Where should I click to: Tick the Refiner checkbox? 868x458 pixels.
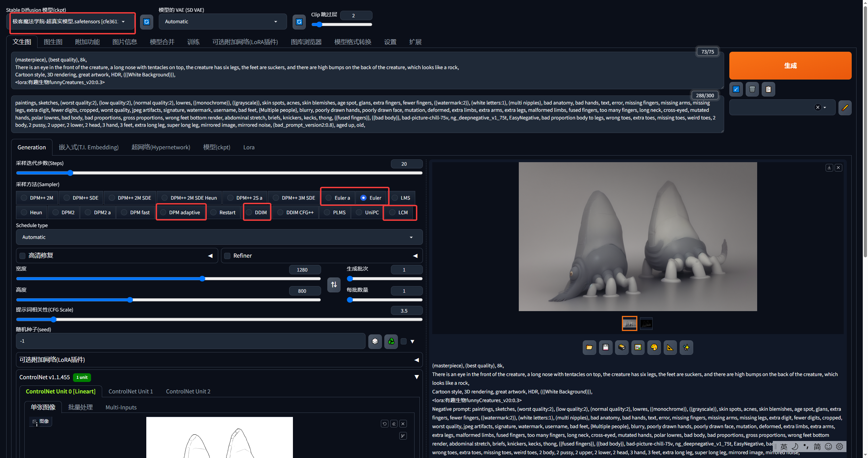pos(228,256)
